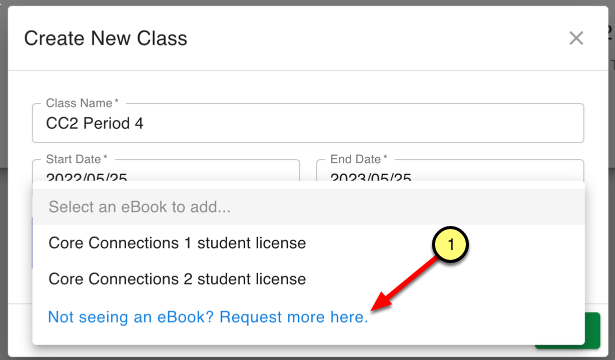Follow the 'Not seeing an eBook? Request more here' link
This screenshot has width=615, height=360.
tap(208, 317)
